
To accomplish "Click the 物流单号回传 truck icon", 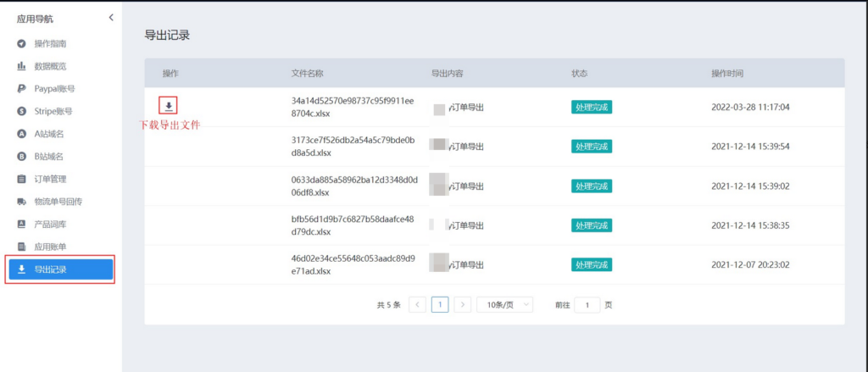I will [21, 202].
